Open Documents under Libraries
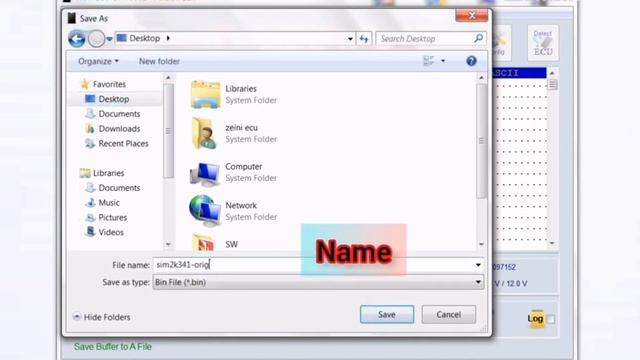The width and height of the screenshot is (640, 360). coord(119,188)
